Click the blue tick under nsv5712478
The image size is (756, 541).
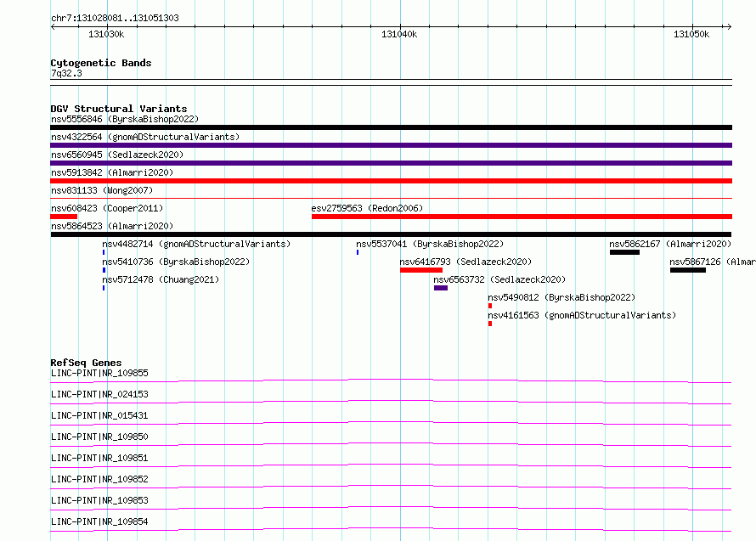(x=104, y=288)
